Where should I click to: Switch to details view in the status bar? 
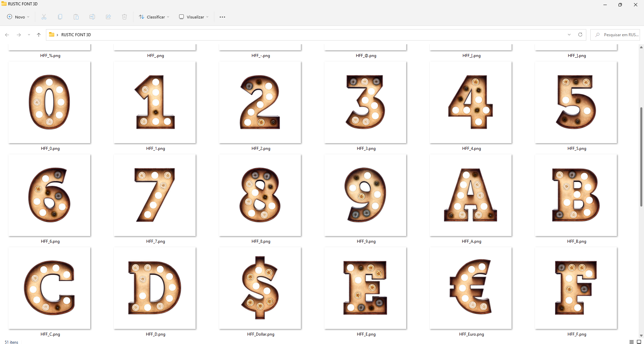coord(632,342)
